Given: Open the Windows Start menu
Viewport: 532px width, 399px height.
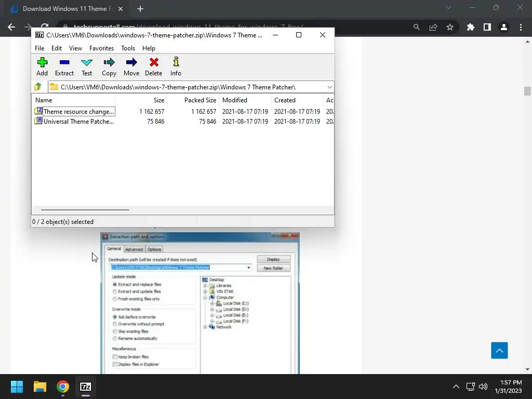Looking at the screenshot, I should (17, 387).
